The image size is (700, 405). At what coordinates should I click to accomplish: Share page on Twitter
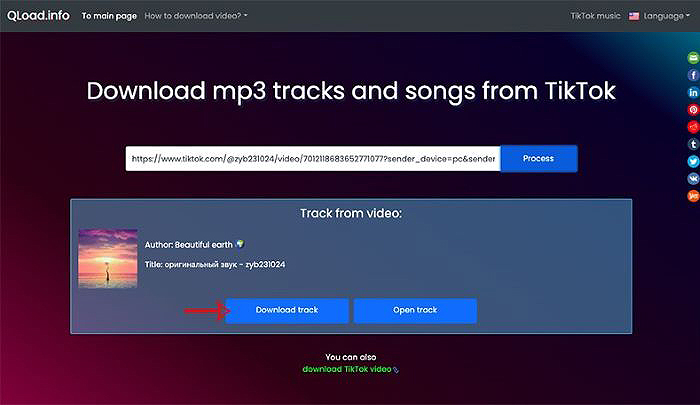pyautogui.click(x=693, y=161)
